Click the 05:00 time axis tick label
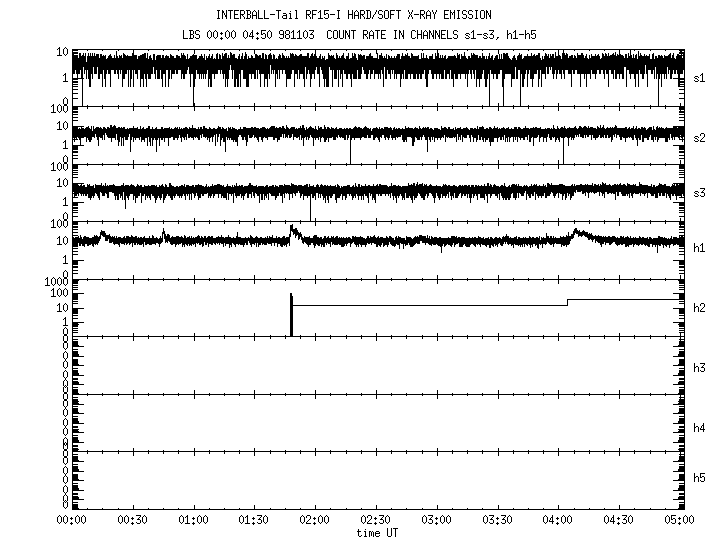 click(x=679, y=520)
